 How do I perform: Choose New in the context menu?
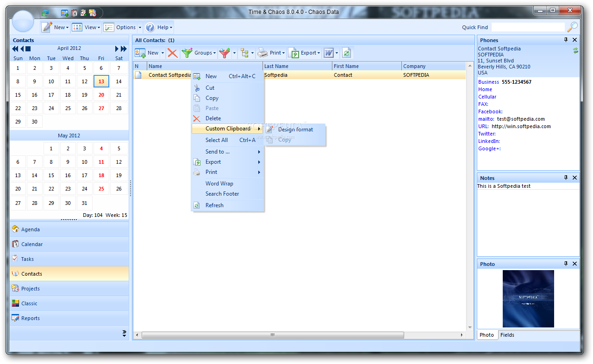(x=227, y=76)
